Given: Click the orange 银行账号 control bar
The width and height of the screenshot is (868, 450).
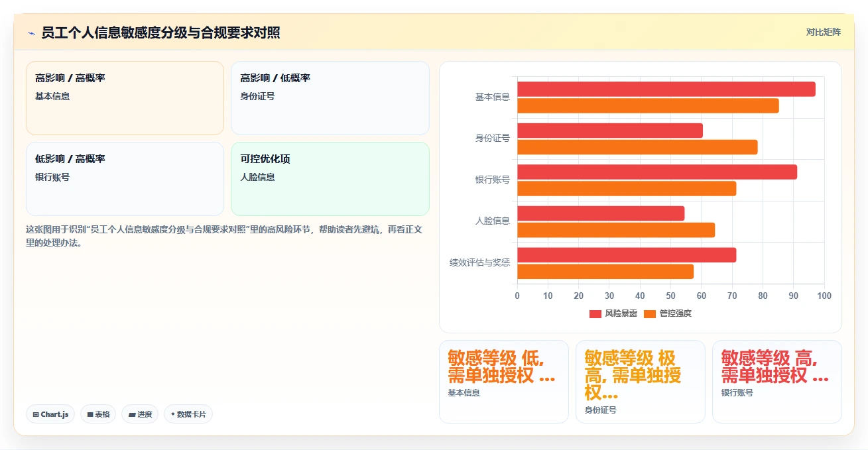Looking at the screenshot, I should pos(627,188).
